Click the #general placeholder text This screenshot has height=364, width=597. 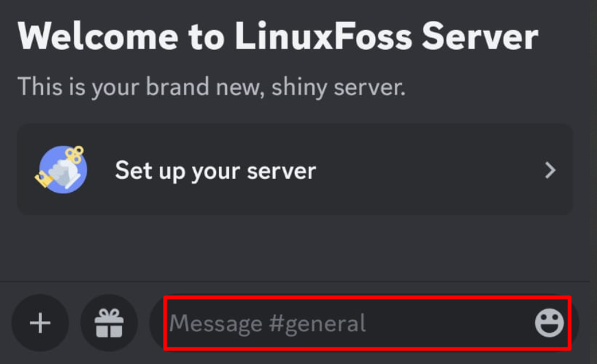pyautogui.click(x=317, y=324)
